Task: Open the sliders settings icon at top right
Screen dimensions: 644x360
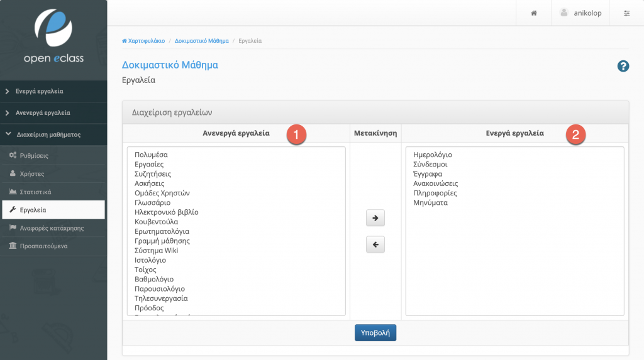Action: (x=626, y=13)
